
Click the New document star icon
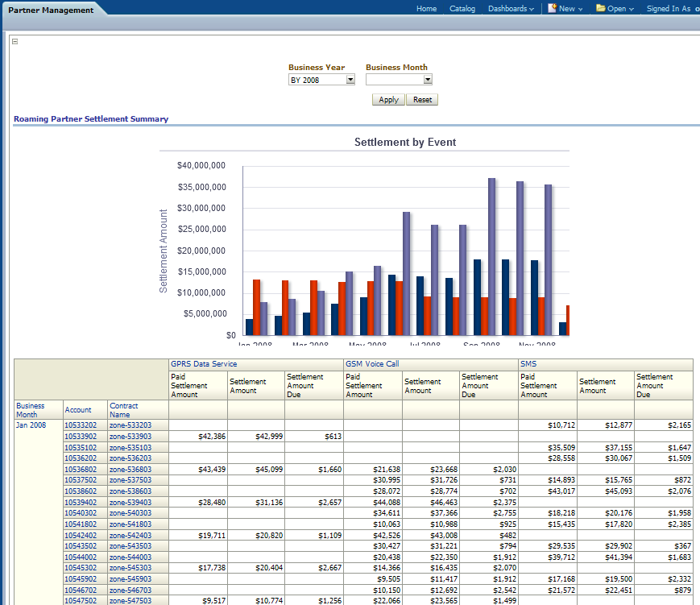[553, 8]
